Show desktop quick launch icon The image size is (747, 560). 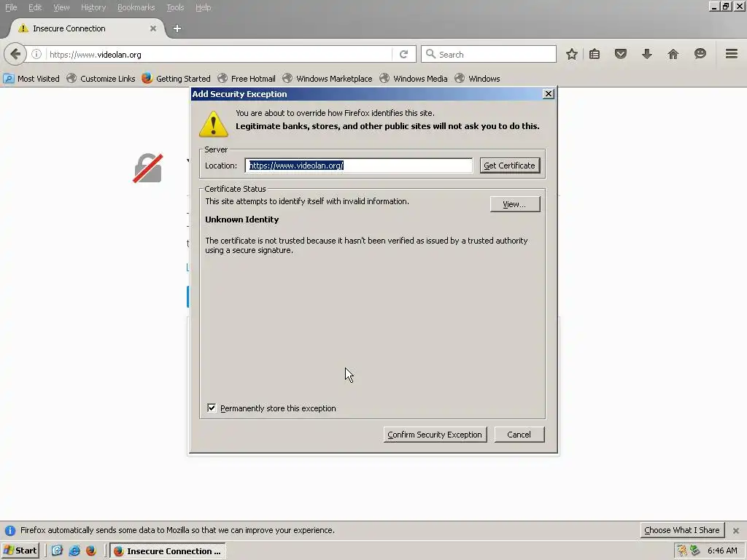click(x=57, y=551)
